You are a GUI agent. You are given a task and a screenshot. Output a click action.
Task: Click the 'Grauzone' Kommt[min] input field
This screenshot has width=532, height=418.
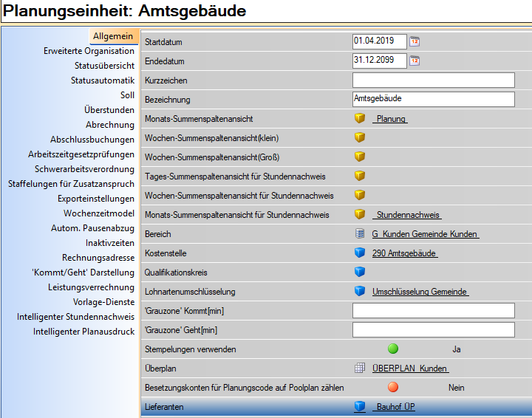433,310
